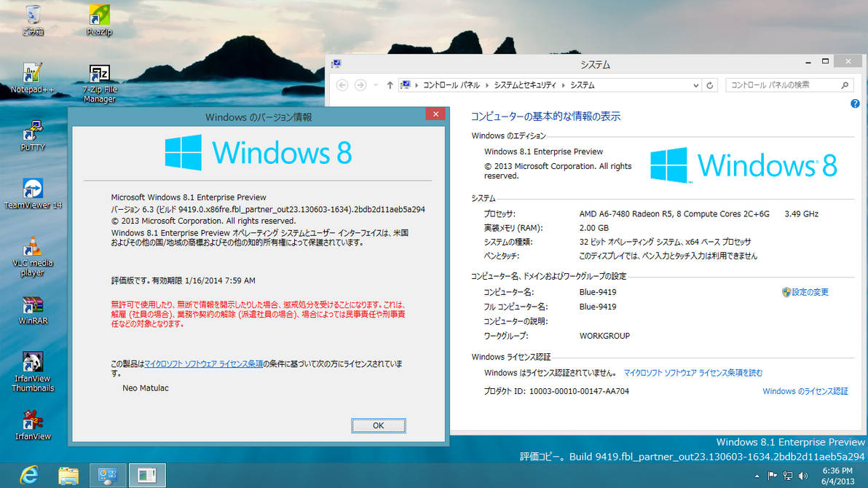Click the AMD A6-7480 processor text
868x488 pixels.
pyautogui.click(x=674, y=214)
